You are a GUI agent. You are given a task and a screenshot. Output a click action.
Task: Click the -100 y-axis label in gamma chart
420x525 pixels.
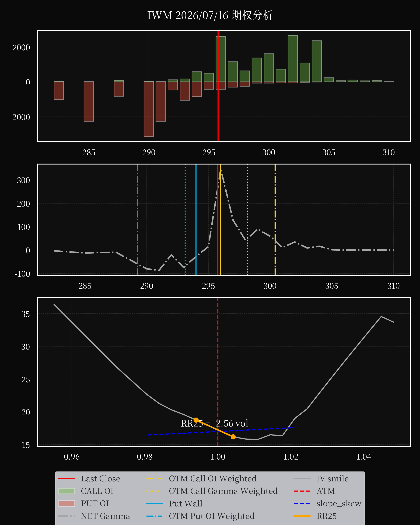click(22, 274)
